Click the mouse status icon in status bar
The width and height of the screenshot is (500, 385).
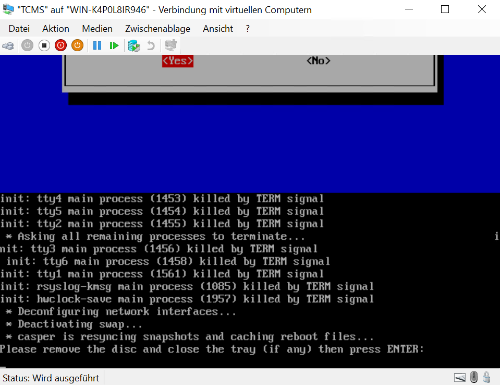tap(474, 377)
